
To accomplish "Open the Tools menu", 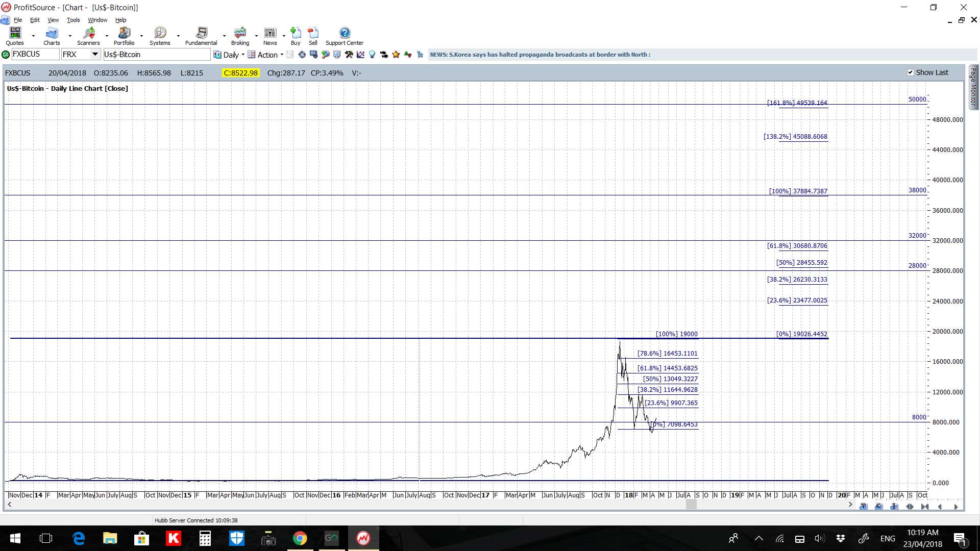I will [x=73, y=20].
